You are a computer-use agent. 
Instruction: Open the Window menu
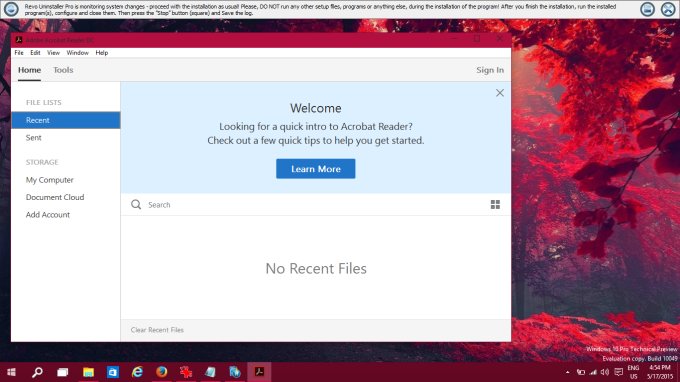pos(77,52)
